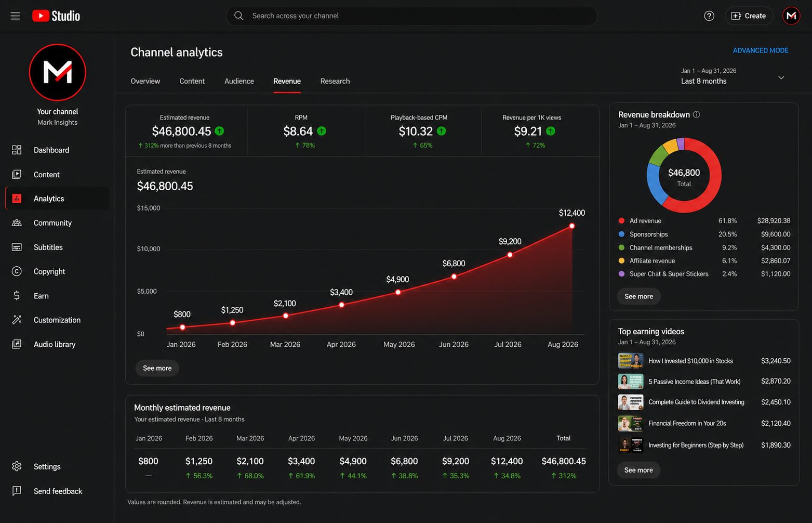
Task: Click the Jul 2026 $9,200 data point
Action: (510, 255)
